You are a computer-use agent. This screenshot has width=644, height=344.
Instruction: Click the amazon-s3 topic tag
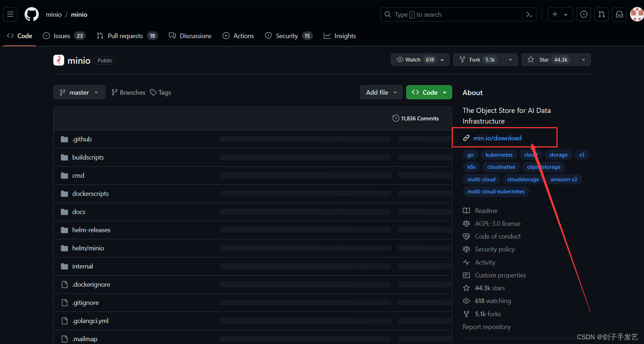coord(564,179)
